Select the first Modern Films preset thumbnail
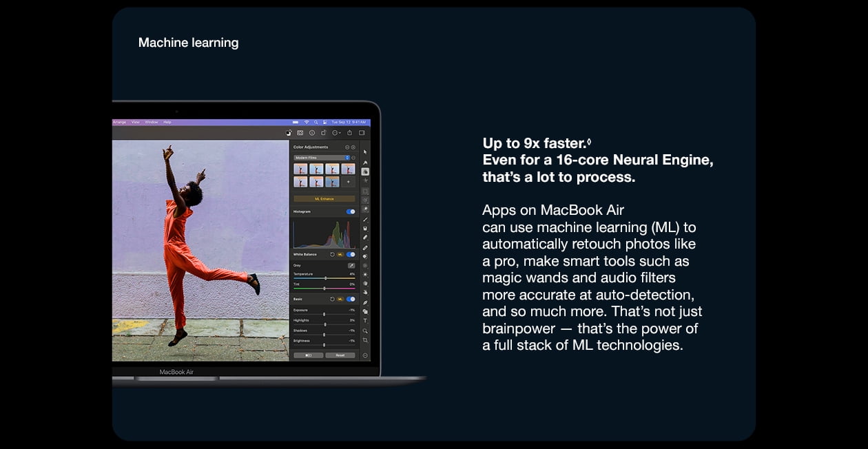The image size is (868, 449). pyautogui.click(x=301, y=169)
